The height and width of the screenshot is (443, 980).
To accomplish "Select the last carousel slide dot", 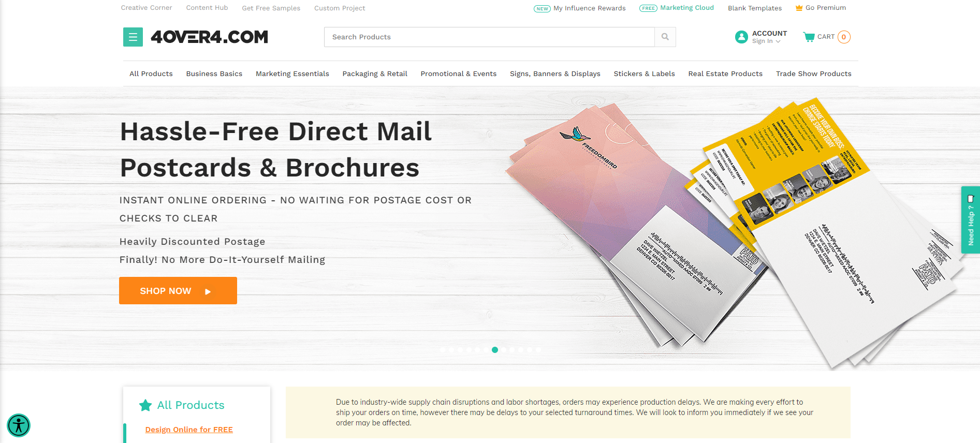I will [x=538, y=350].
